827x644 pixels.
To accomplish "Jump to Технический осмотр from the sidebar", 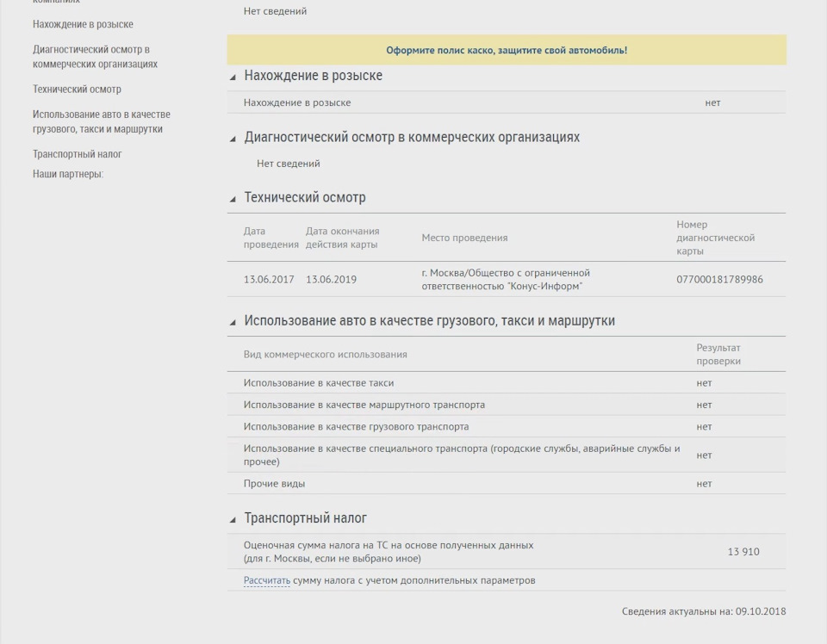I will [x=77, y=89].
